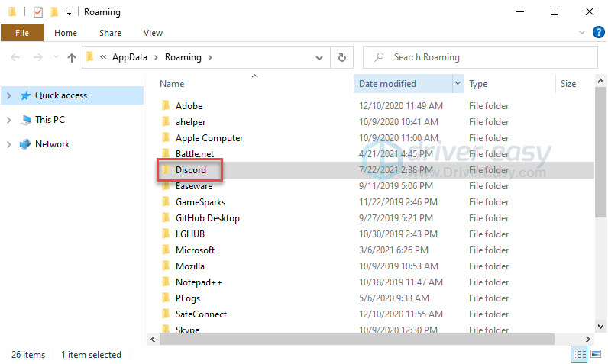Click the Search Roaming field
The image size is (608, 364).
480,57
